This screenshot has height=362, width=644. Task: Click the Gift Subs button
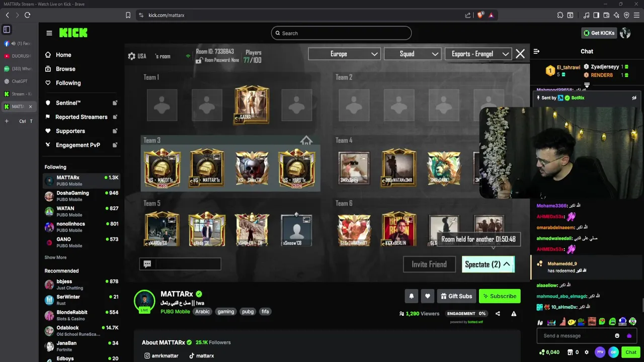(456, 296)
